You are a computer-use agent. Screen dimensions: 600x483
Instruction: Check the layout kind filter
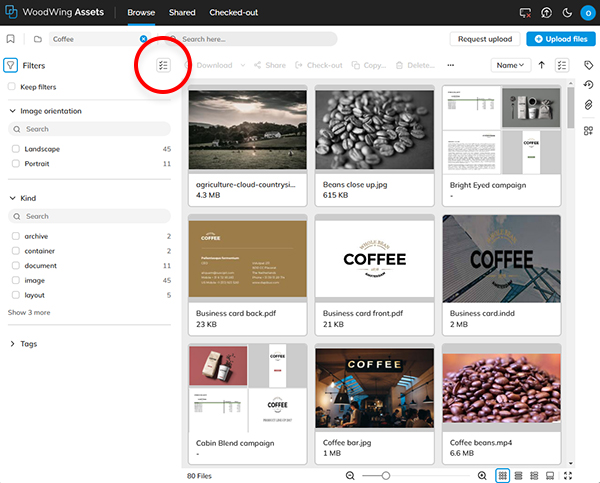tap(16, 295)
